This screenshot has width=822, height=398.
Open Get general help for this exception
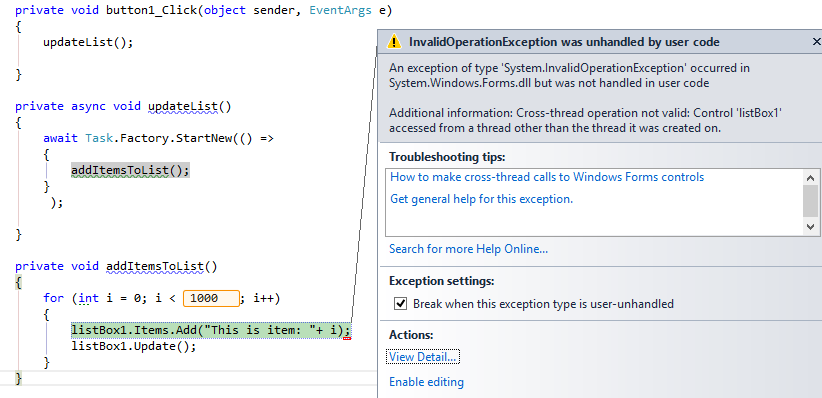481,199
